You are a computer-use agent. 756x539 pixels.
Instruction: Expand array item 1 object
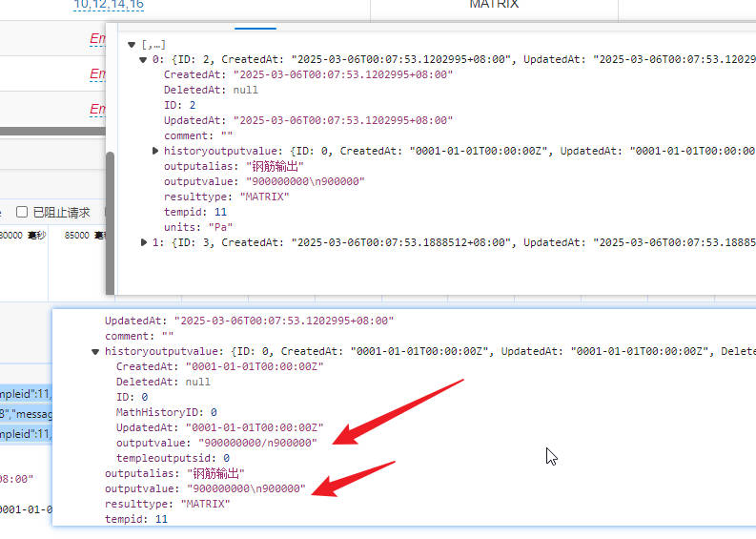[x=144, y=242]
